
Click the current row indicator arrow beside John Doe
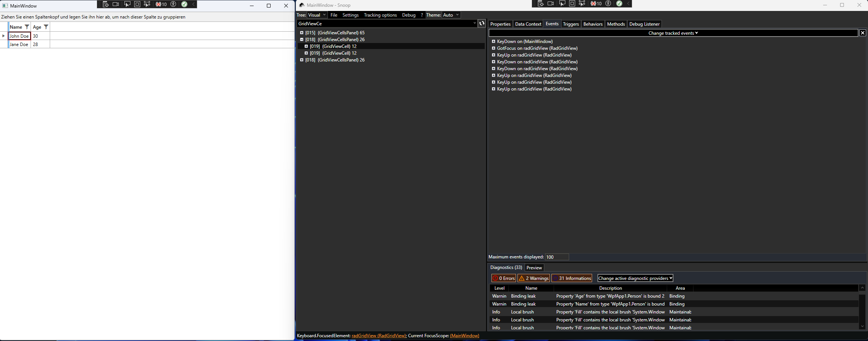[4, 36]
